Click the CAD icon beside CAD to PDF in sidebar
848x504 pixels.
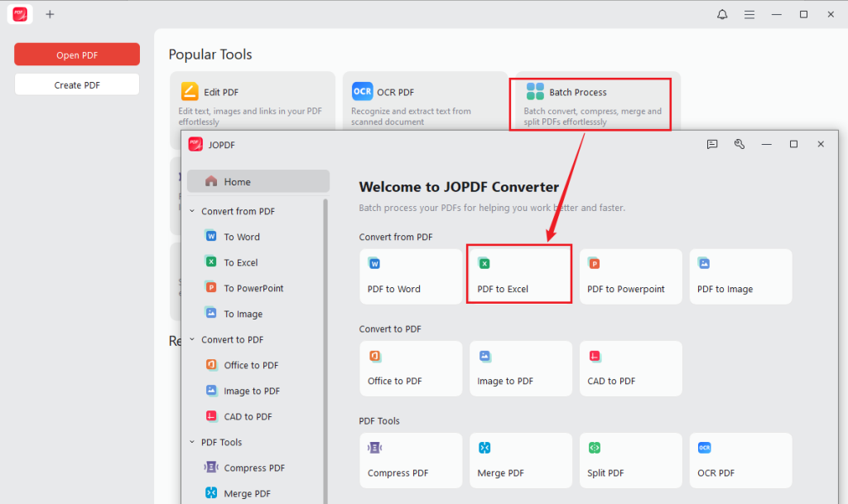click(x=211, y=416)
